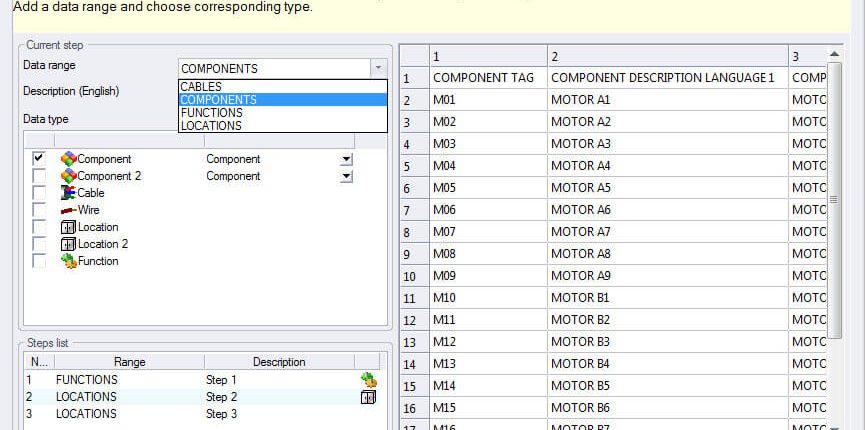Image resolution: width=865 pixels, height=430 pixels.
Task: Click the COMPONENT DESCRIPTION LANGUAGE 1 cell
Action: point(668,78)
